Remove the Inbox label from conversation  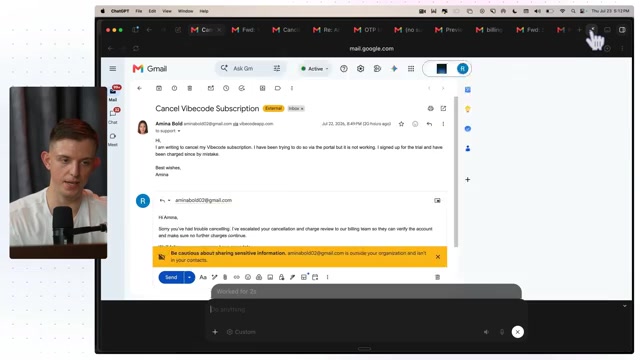coord(302,109)
